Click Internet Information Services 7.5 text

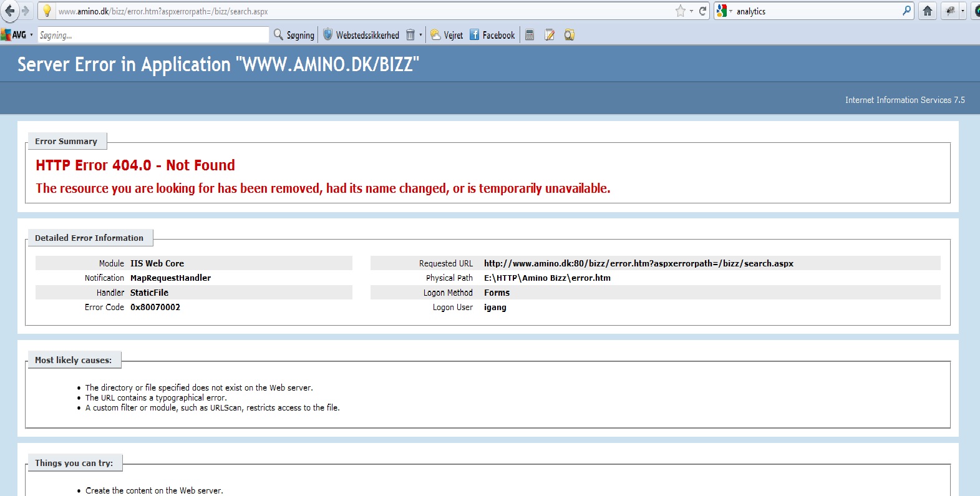[x=905, y=100]
